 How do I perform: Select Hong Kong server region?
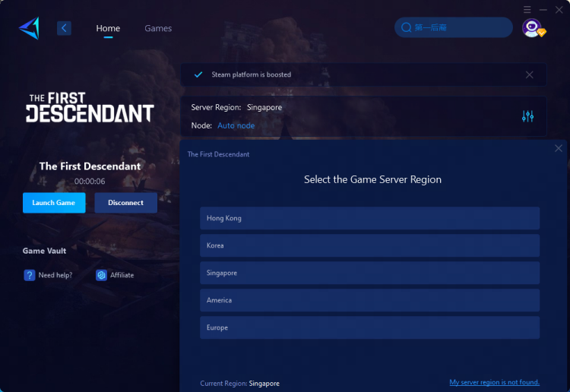[369, 218]
